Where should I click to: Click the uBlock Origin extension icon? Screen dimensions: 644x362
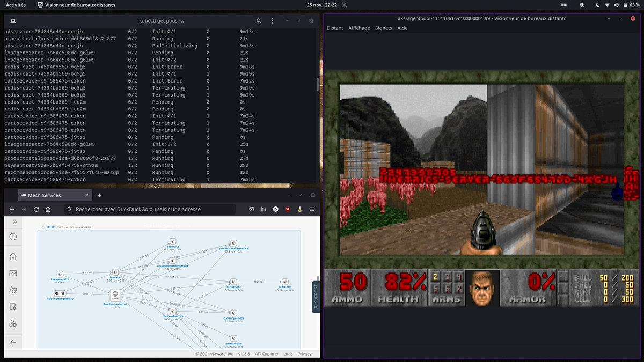tap(288, 209)
